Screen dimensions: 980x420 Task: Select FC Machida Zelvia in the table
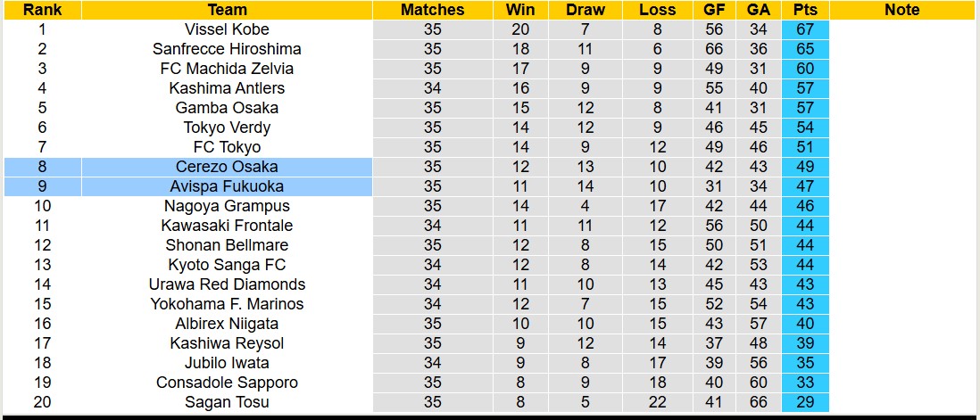[227, 69]
